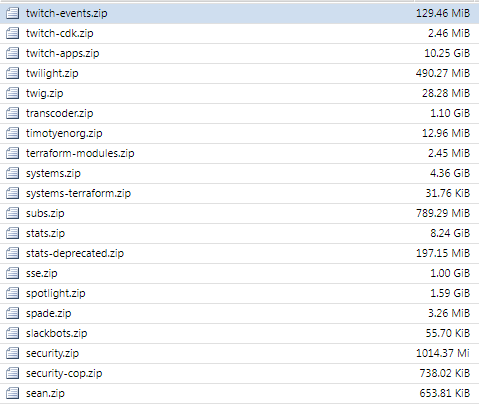This screenshot has width=479, height=407.
Task: Click the file icon beside subs.zip
Action: pos(12,213)
